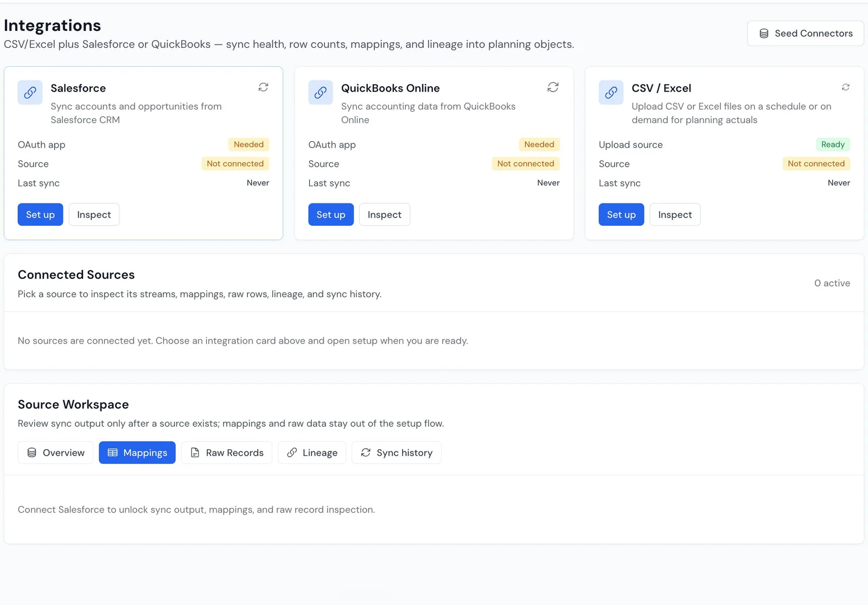Click the QuickBooks OAuth 'Needed' badge

click(539, 144)
